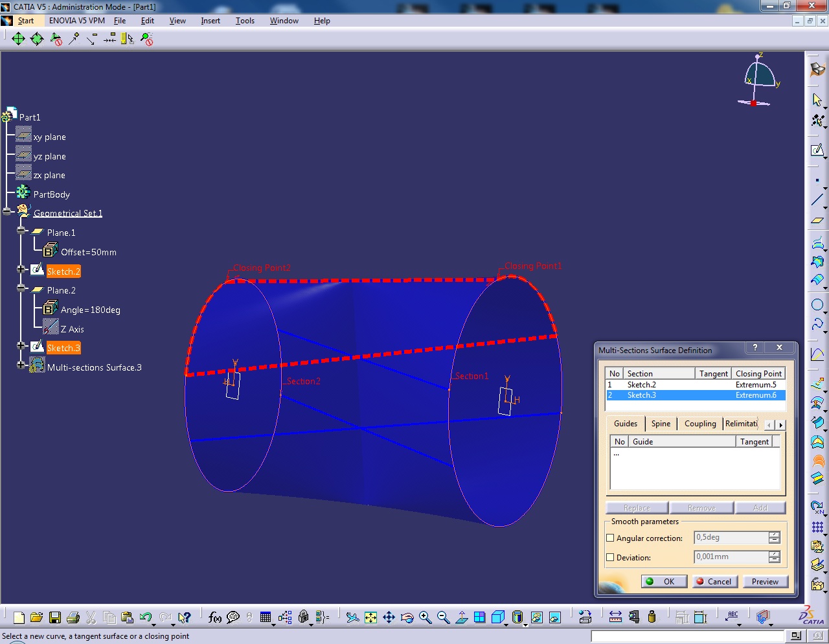Open the Insert menu
Image resolution: width=829 pixels, height=644 pixels.
tap(210, 21)
